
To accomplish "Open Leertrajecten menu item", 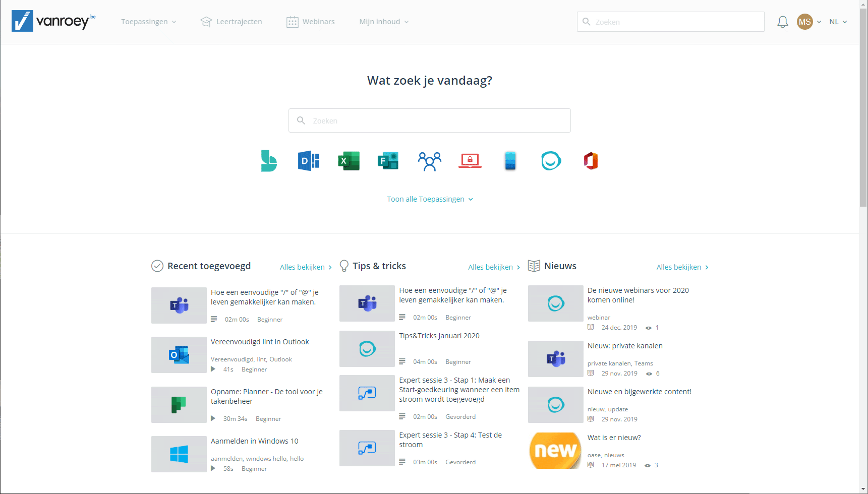I will 232,22.
